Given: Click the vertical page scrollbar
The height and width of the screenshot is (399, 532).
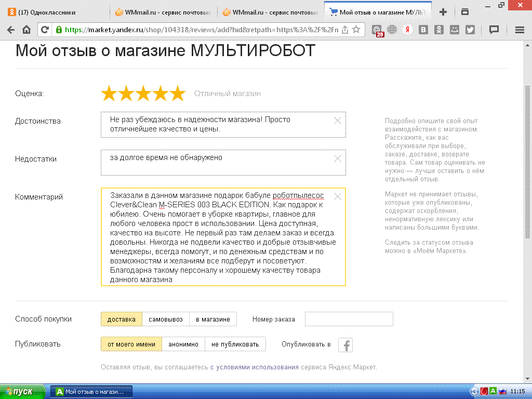Looking at the screenshot, I should 528,162.
